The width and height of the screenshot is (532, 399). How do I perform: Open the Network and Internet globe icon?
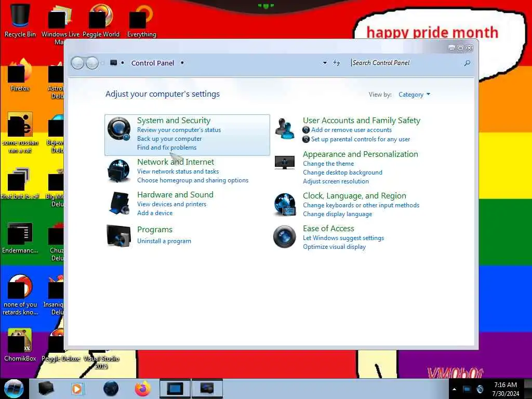[x=119, y=171]
